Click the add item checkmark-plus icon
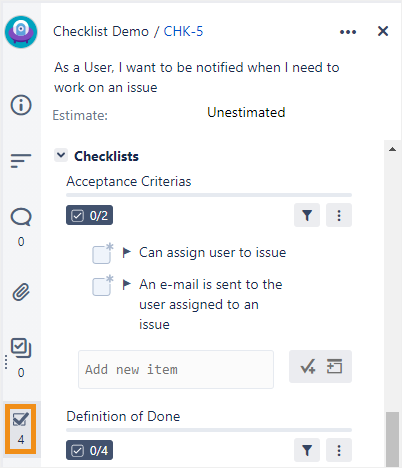402x468 pixels. point(308,367)
